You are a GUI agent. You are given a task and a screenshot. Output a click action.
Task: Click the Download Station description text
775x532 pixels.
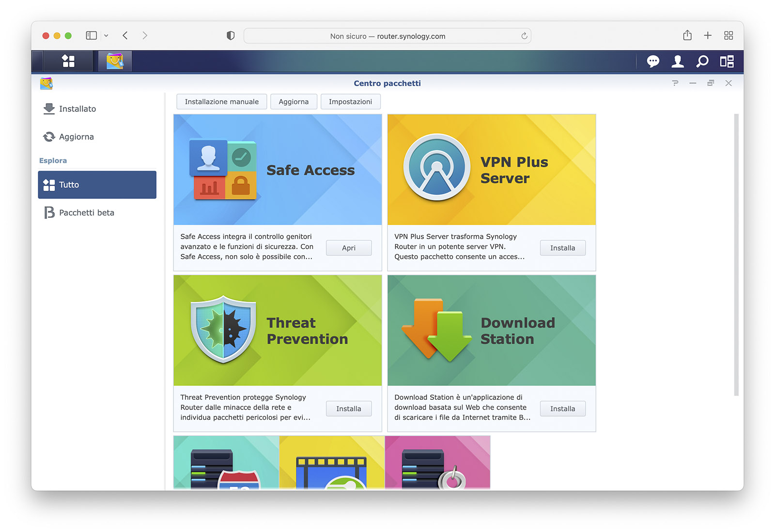click(463, 407)
